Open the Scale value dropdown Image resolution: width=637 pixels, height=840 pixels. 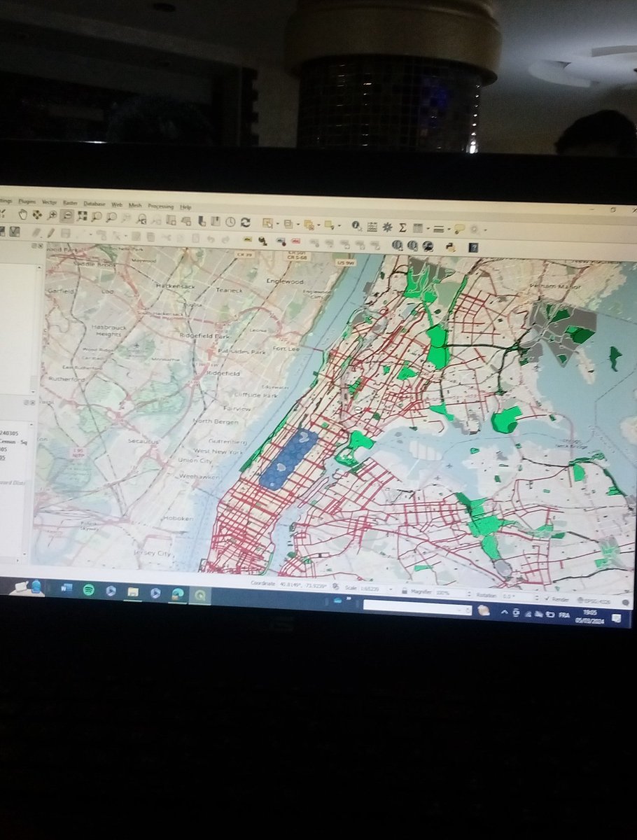(389, 588)
